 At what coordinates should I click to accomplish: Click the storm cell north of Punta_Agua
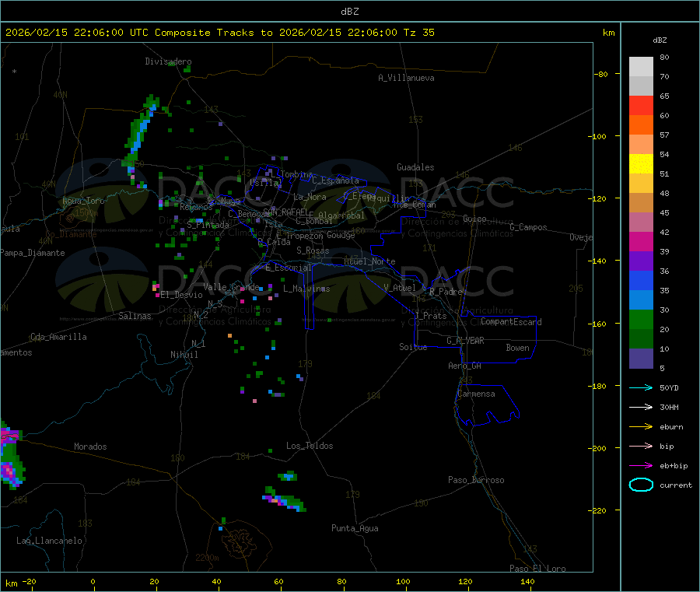tap(285, 499)
